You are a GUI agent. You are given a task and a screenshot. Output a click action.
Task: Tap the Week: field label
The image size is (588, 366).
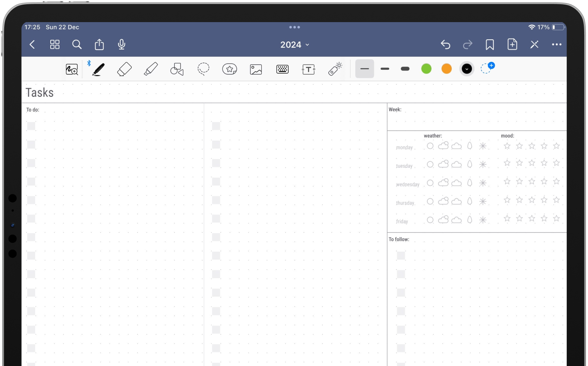[x=395, y=110]
